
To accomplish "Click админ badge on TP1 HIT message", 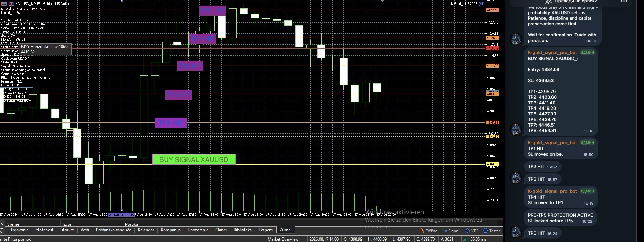I will pos(587,142).
